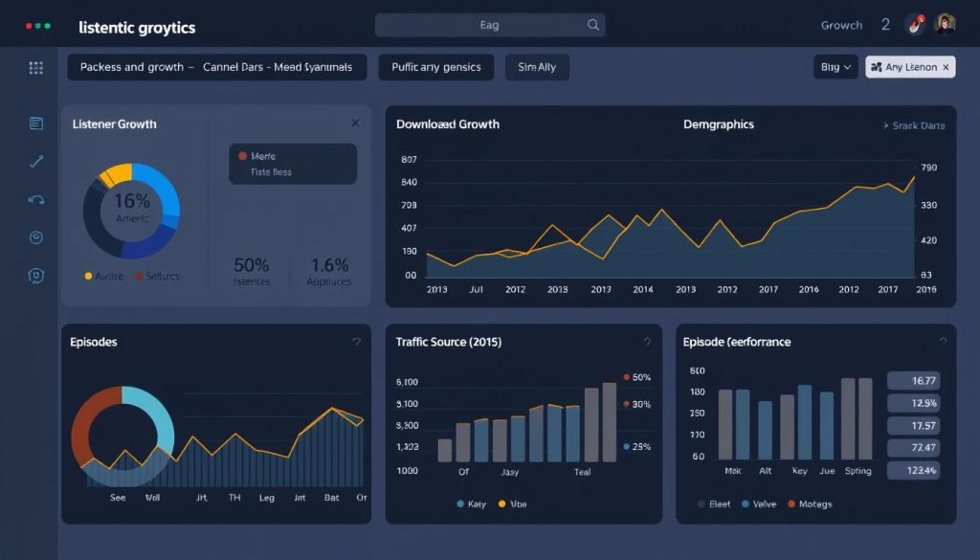This screenshot has width=980, height=560.
Task: Click the Spting axis label
Action: pos(857,471)
